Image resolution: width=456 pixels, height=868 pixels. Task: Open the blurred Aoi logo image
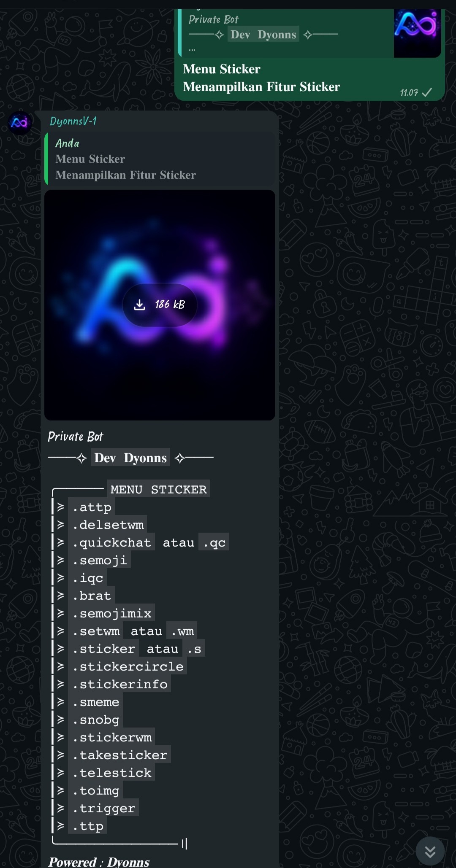(160, 305)
